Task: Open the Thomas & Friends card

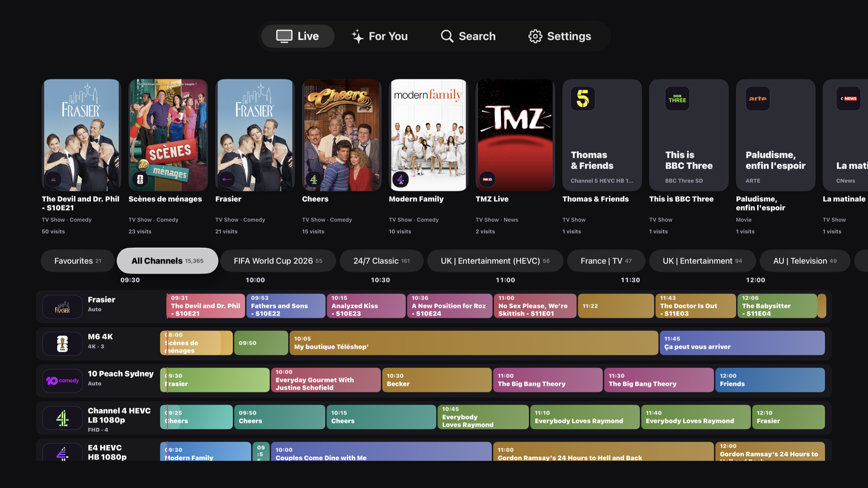Action: 602,135
